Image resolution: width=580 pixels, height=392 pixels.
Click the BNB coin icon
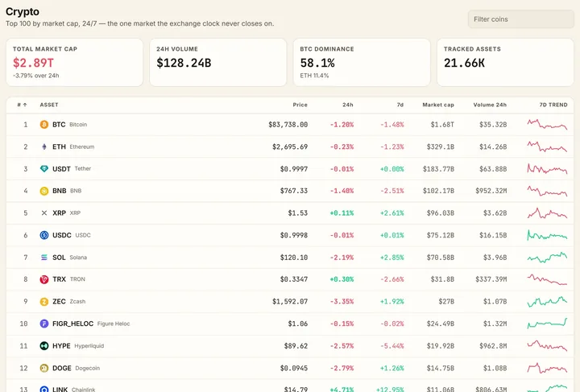click(x=44, y=191)
